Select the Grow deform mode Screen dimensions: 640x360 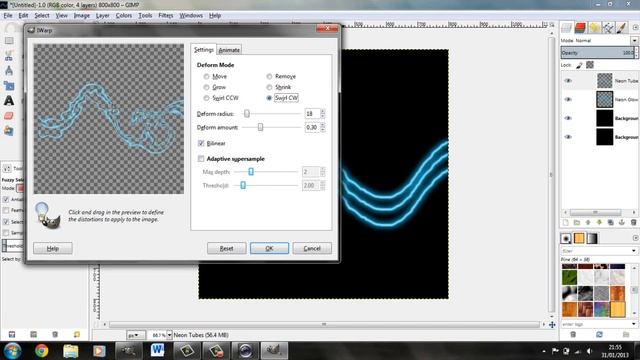(206, 87)
